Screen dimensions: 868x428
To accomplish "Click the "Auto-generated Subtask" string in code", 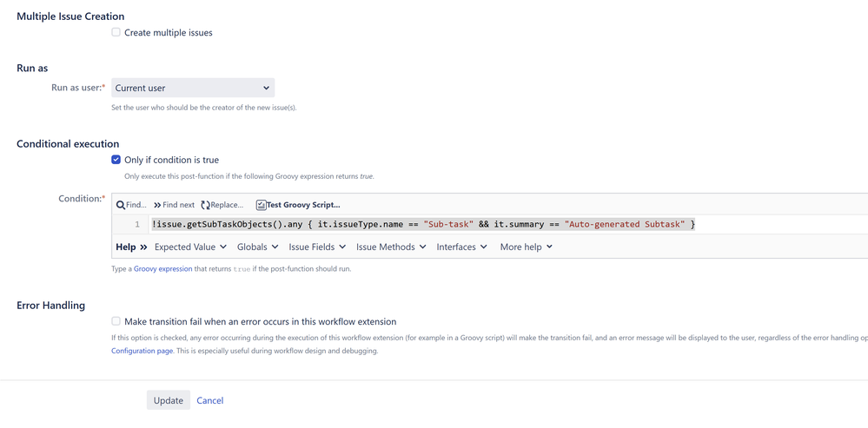I will click(x=625, y=225).
